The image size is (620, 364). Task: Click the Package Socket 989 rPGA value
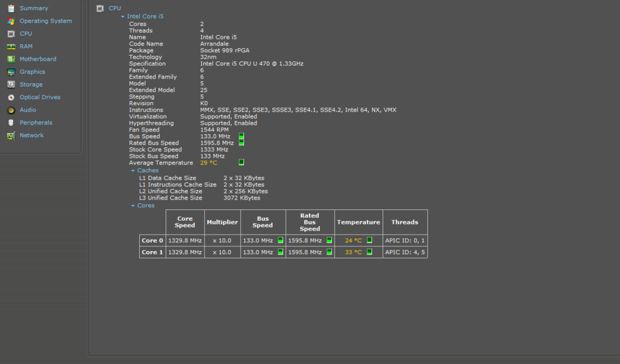click(x=225, y=50)
